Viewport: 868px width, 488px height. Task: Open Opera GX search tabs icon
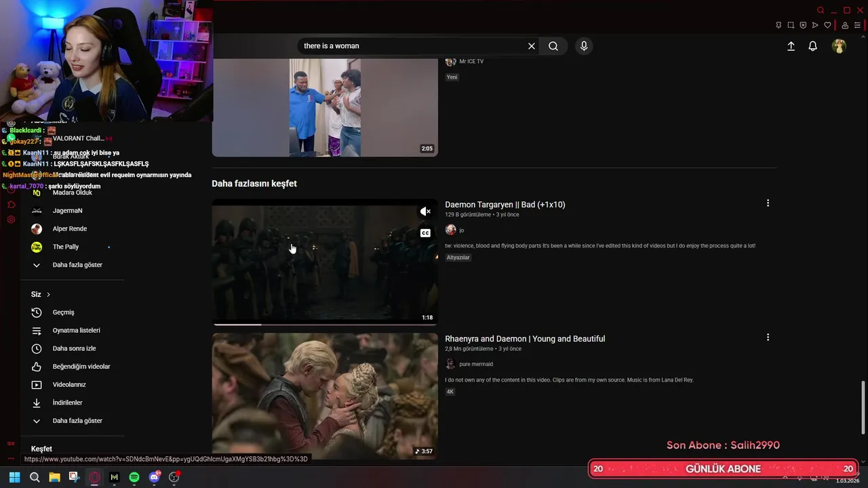(x=821, y=10)
